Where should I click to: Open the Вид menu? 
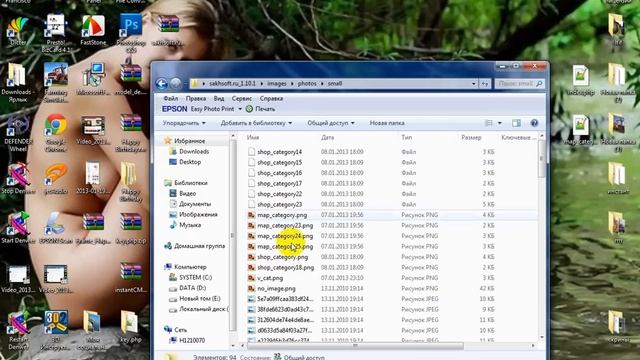[219, 98]
